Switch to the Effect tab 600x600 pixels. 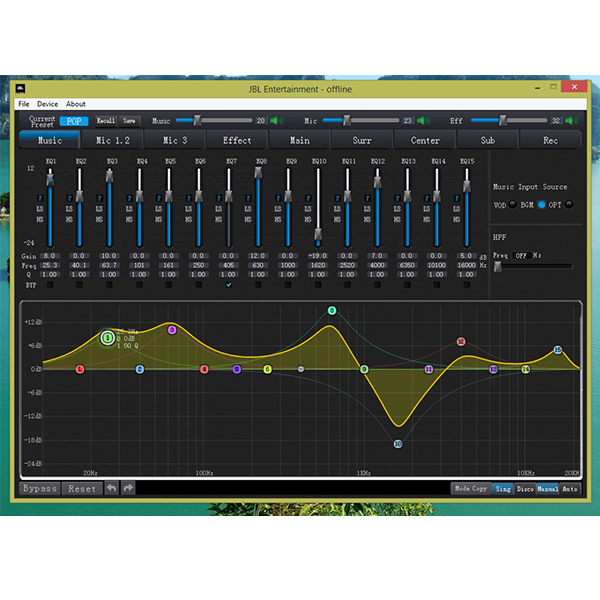click(x=237, y=141)
